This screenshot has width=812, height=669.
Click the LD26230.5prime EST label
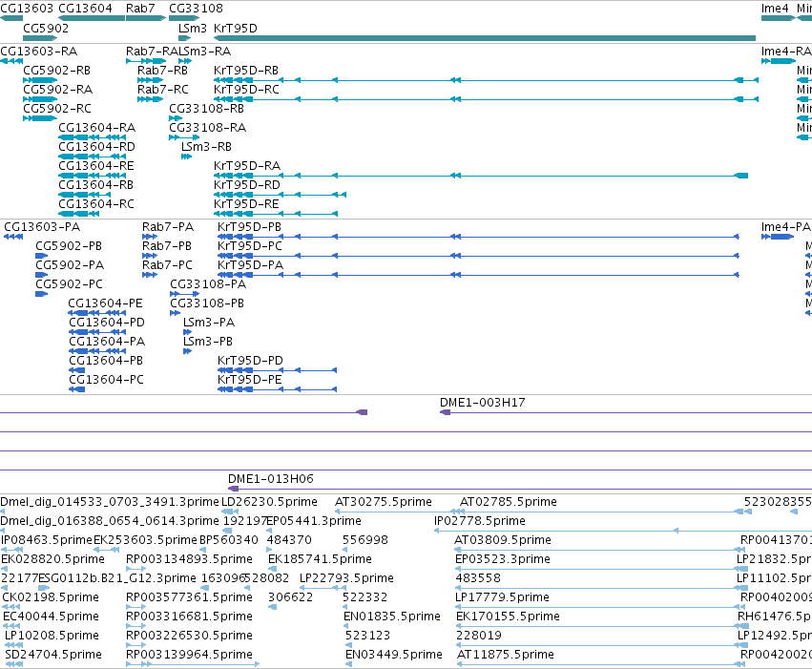[269, 502]
